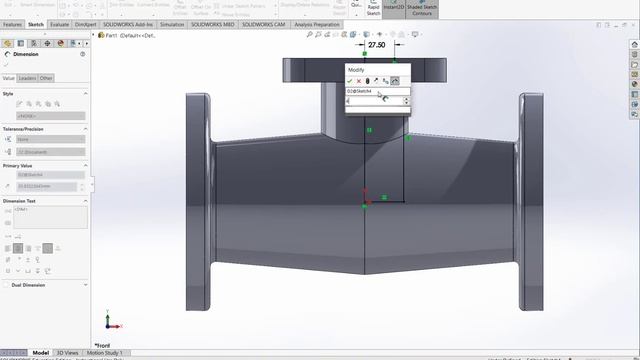Switch to the Leaders tab
This screenshot has height=360, width=640.
point(27,78)
